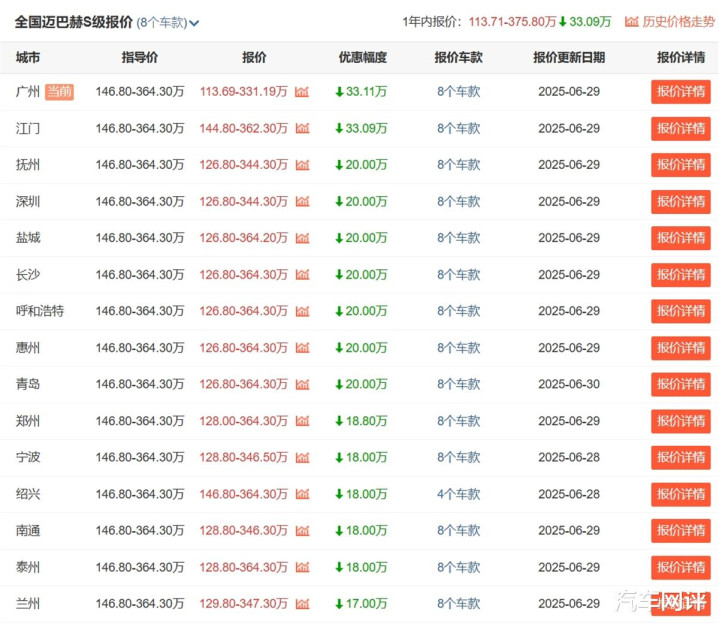Open price trend chart icon for 盐城 row

(x=302, y=238)
